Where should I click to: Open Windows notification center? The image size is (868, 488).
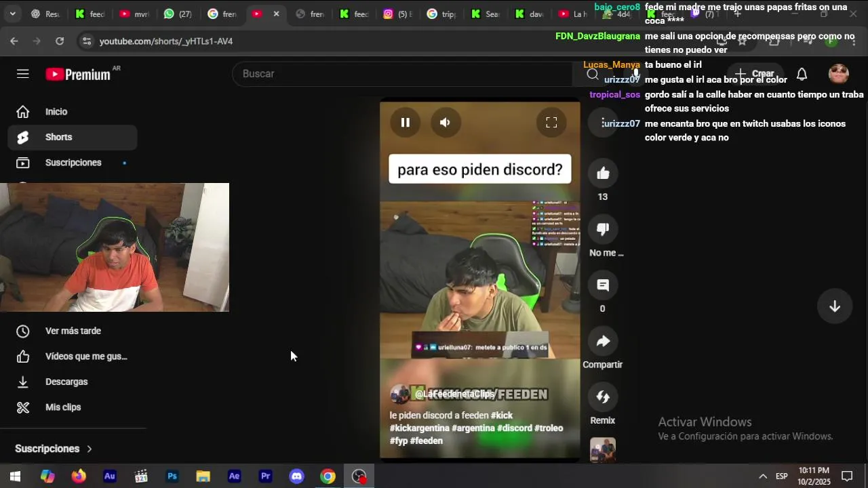pyautogui.click(x=847, y=476)
